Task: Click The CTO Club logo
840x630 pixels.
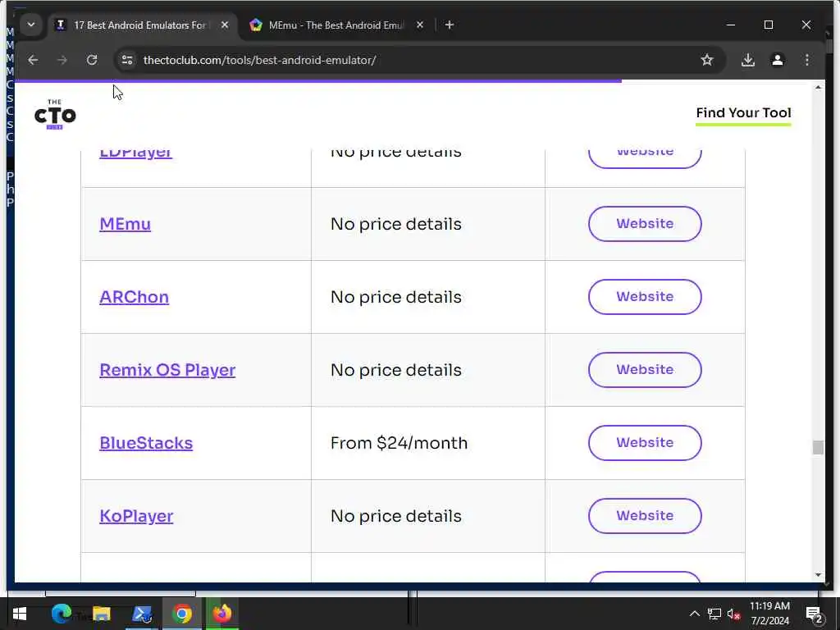Action: coord(55,114)
